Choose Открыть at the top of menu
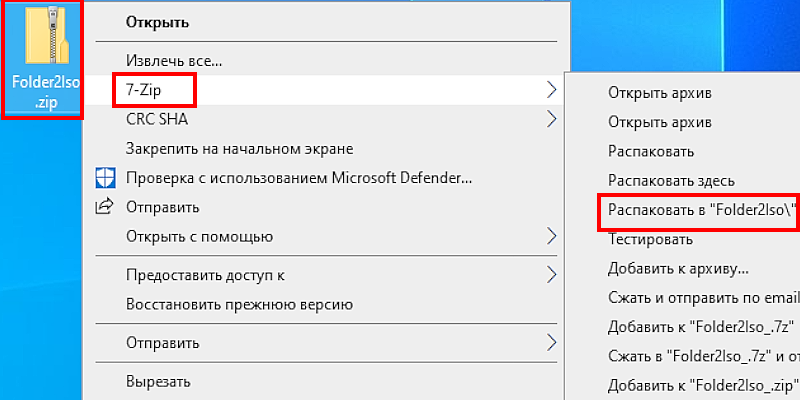Image resolution: width=800 pixels, height=400 pixels. tap(158, 22)
